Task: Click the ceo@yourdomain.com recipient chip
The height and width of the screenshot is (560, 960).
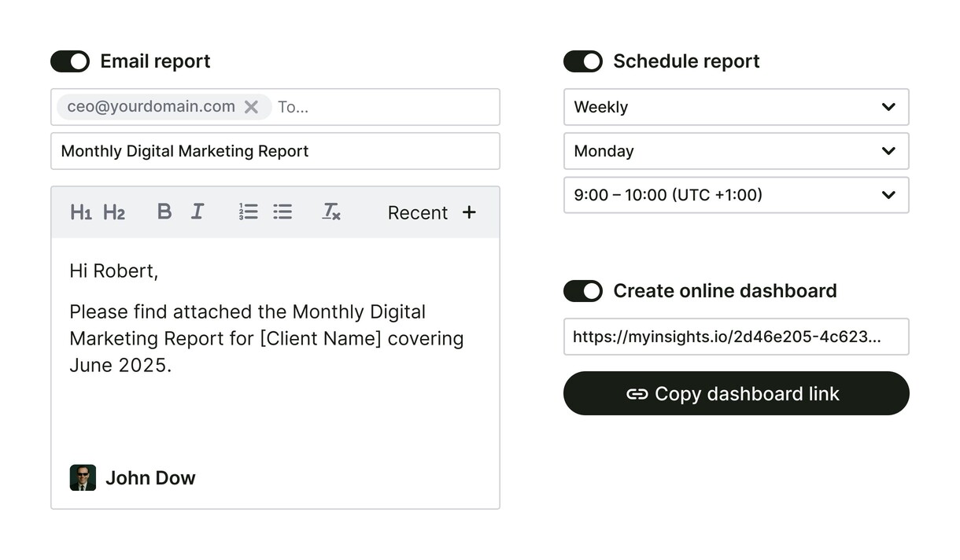Action: click(164, 107)
